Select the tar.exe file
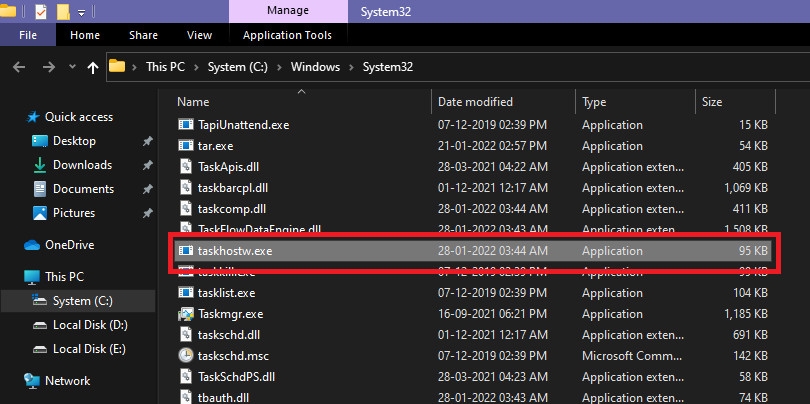Screen dimensions: 810x404 (215, 146)
